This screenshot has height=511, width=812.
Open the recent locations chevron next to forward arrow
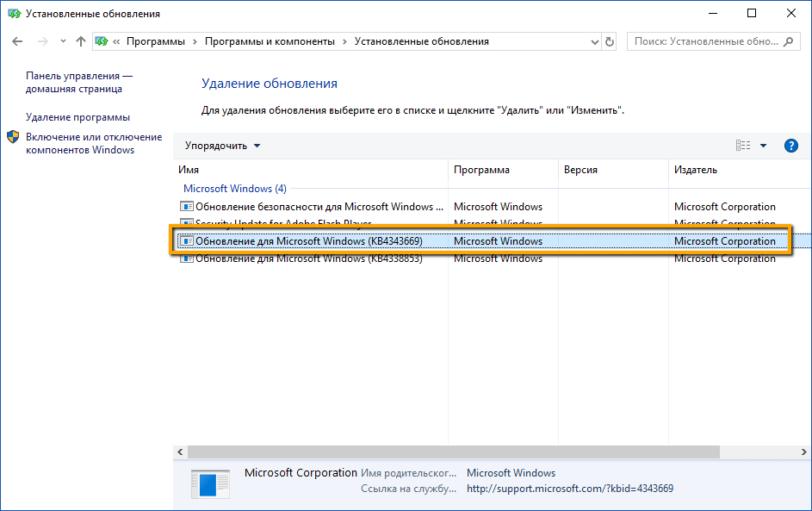(x=62, y=41)
